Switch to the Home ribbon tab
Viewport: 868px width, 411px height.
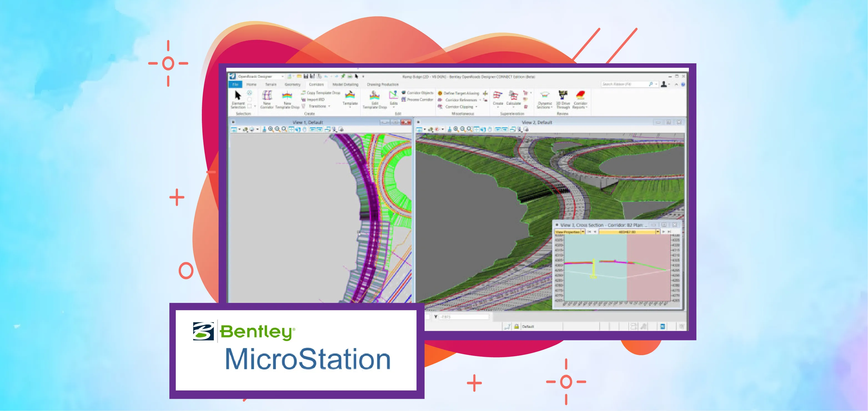coord(251,84)
